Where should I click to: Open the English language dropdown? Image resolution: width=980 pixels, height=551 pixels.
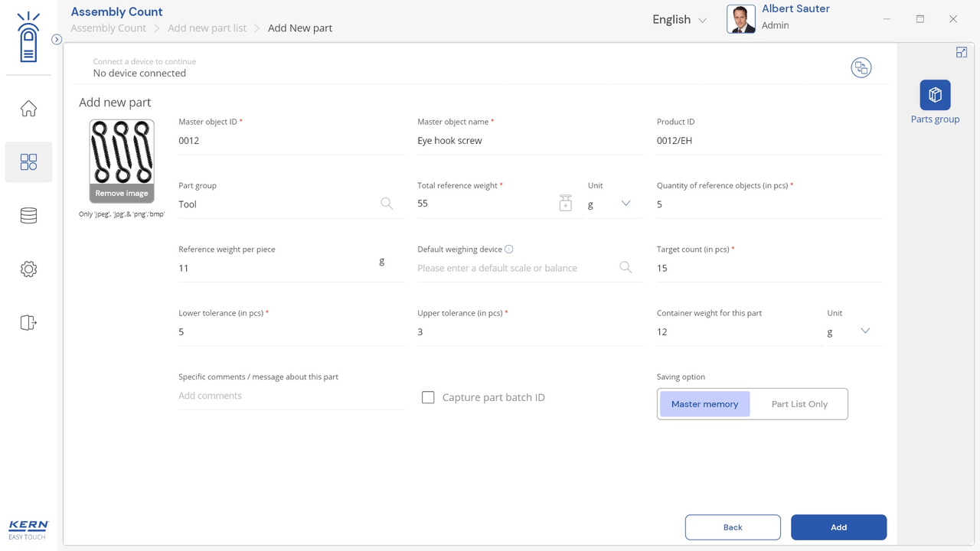pyautogui.click(x=679, y=20)
